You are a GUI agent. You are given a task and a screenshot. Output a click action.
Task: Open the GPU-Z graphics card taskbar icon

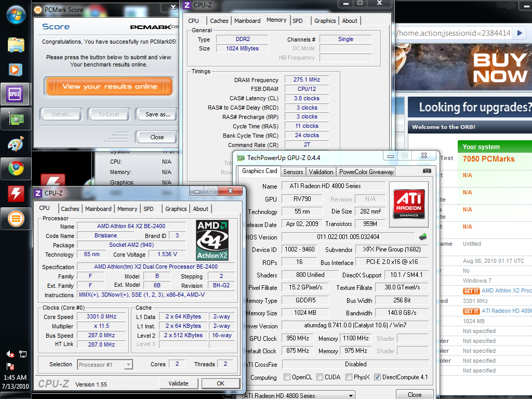click(16, 119)
